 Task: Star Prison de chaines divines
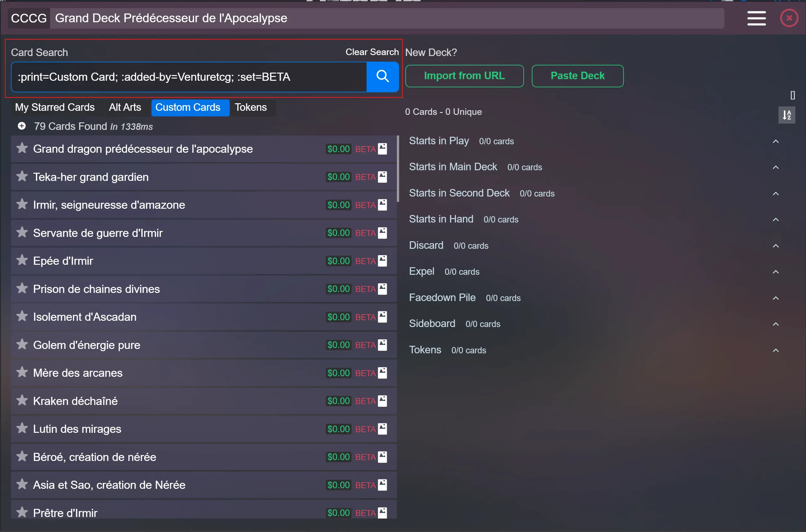click(22, 289)
